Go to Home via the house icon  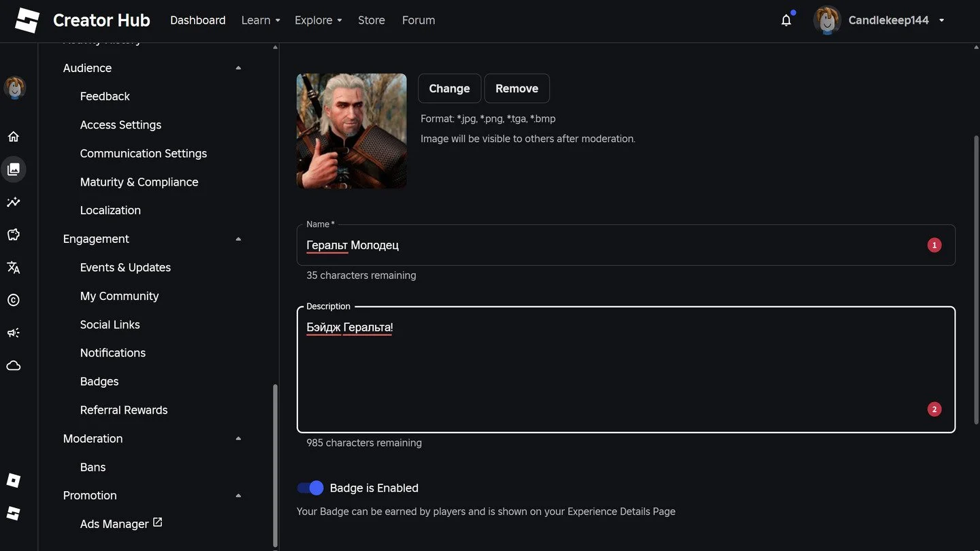(x=14, y=137)
